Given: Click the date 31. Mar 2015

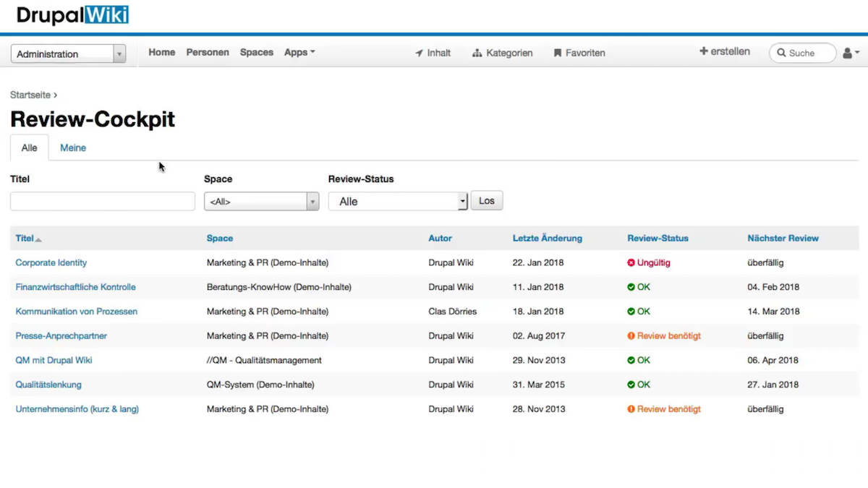Looking at the screenshot, I should tap(539, 385).
